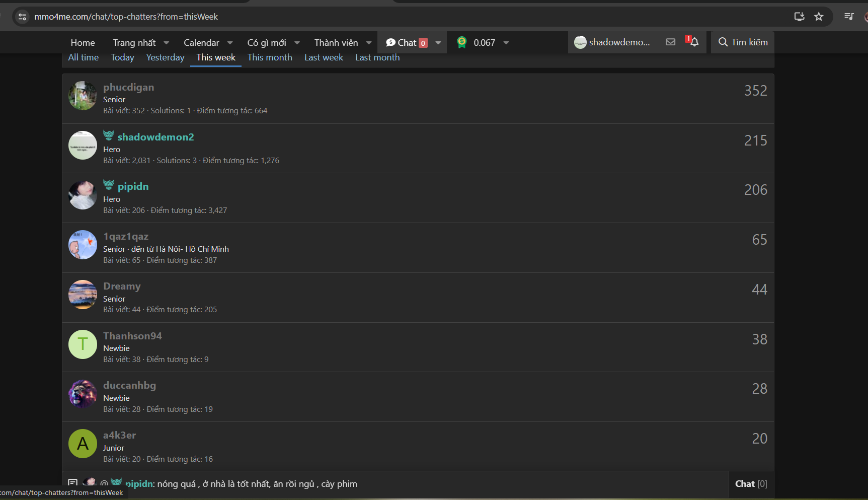Open the Trang nhất menu item
Viewport: 868px width, 500px height.
point(134,43)
